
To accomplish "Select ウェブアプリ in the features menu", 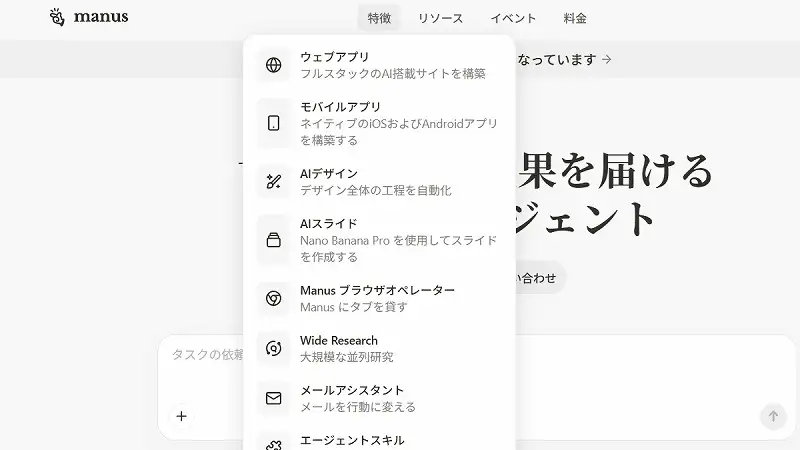I will tap(379, 65).
